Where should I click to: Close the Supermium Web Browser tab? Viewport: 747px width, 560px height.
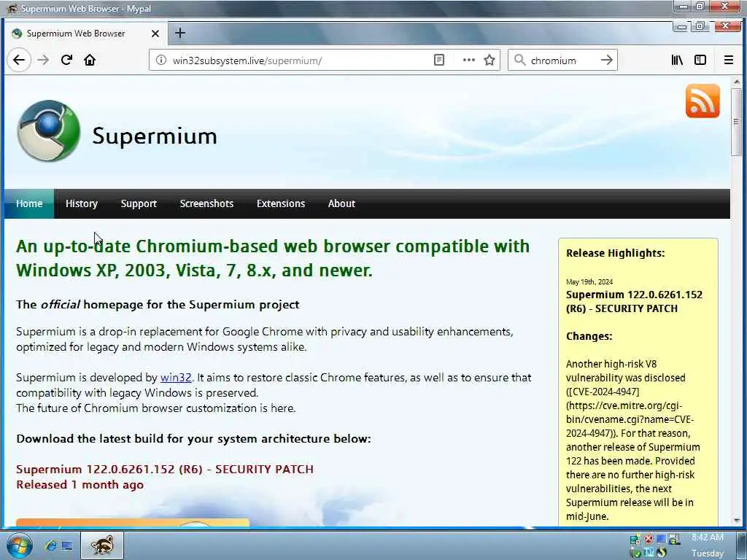click(155, 34)
